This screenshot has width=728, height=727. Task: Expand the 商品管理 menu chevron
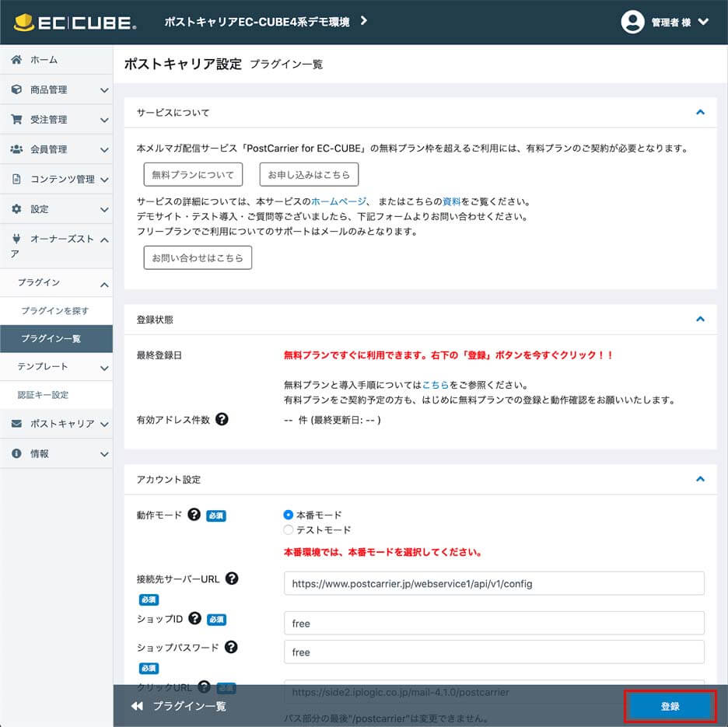104,90
